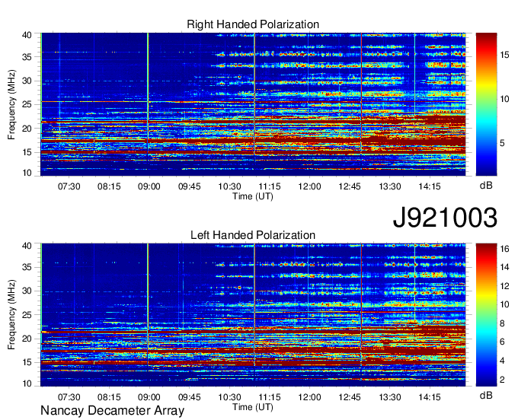The width and height of the screenshot is (518, 420).
Task: Click 30 MHz tick on left-handed plot
Action: click(27, 291)
